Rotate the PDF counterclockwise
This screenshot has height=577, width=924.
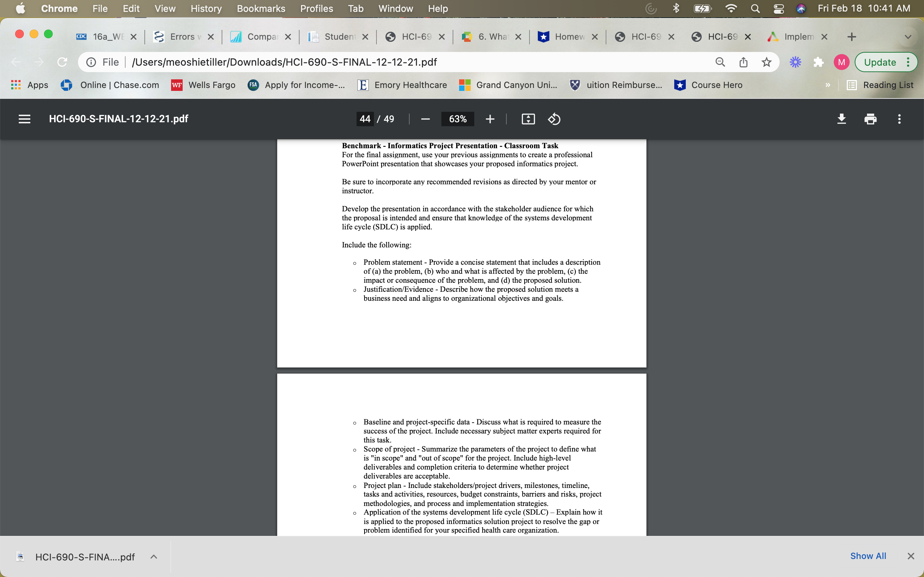(554, 119)
